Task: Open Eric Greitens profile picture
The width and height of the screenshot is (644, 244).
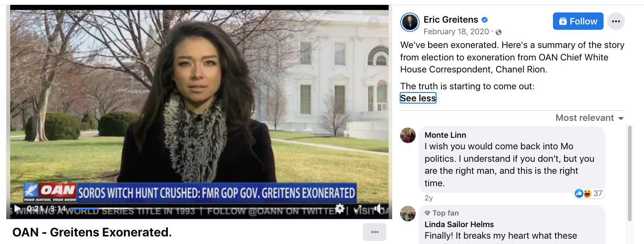Action: coord(409,22)
